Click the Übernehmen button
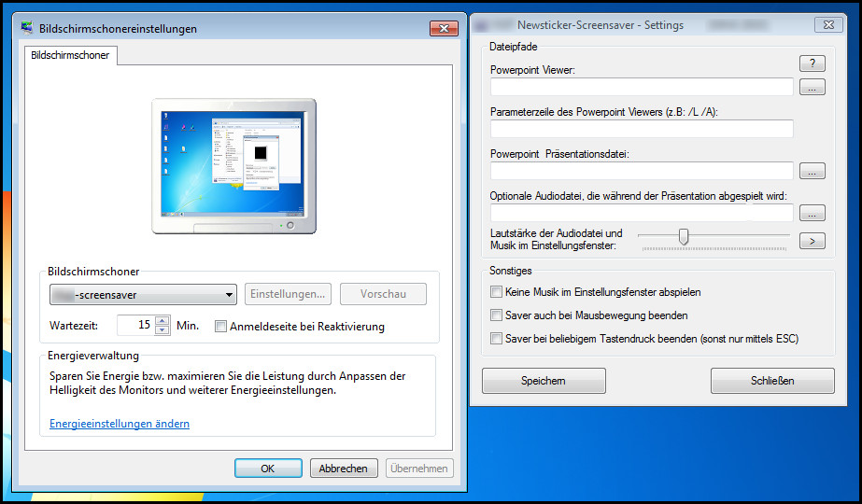The width and height of the screenshot is (862, 504). click(419, 469)
